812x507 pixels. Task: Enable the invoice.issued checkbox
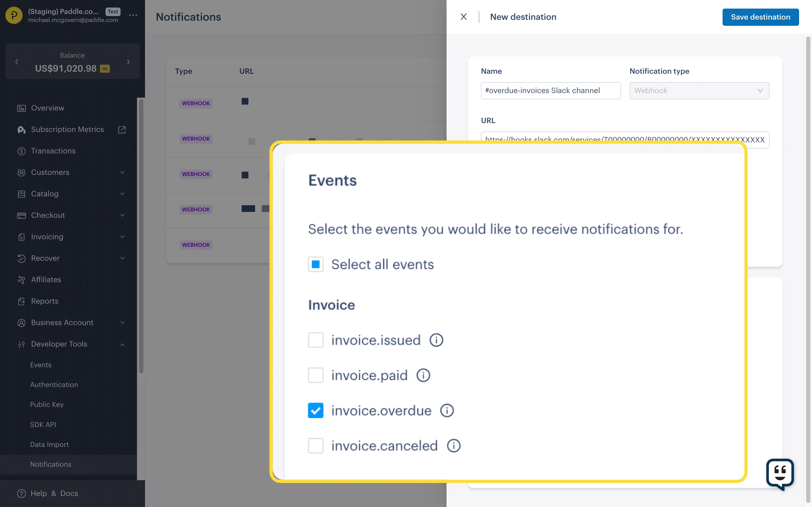coord(315,340)
